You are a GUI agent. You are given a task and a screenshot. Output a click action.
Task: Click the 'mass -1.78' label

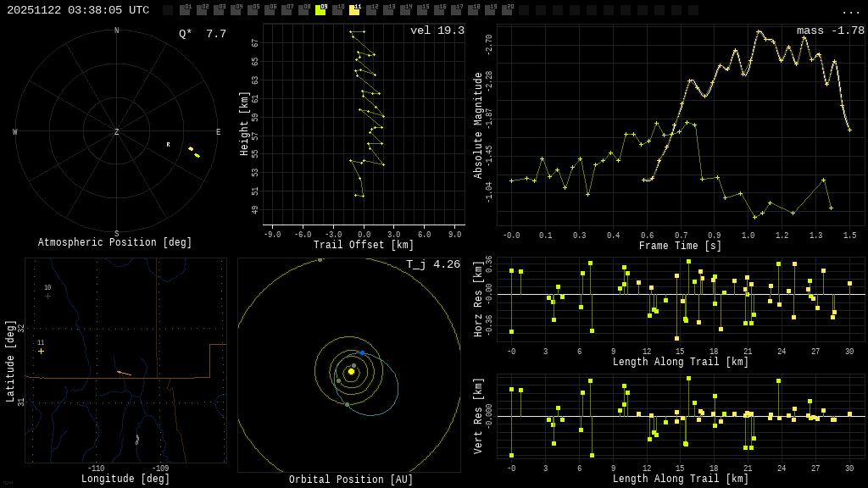[830, 30]
